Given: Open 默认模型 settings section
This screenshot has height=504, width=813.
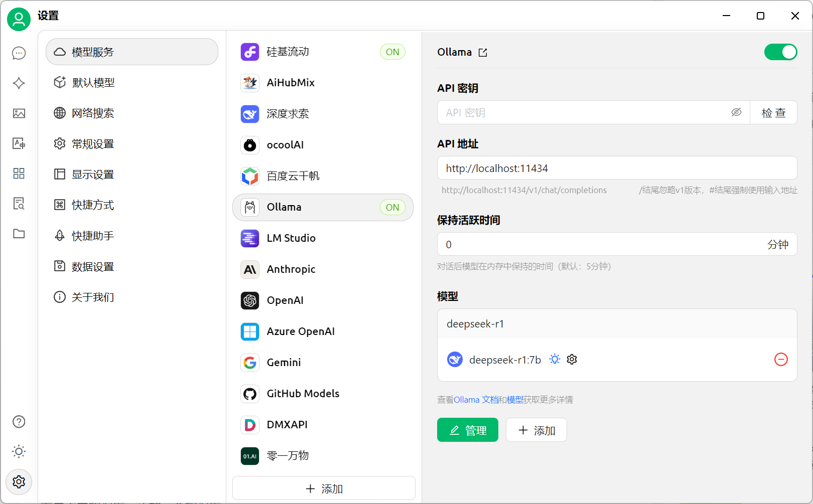Looking at the screenshot, I should pyautogui.click(x=132, y=82).
